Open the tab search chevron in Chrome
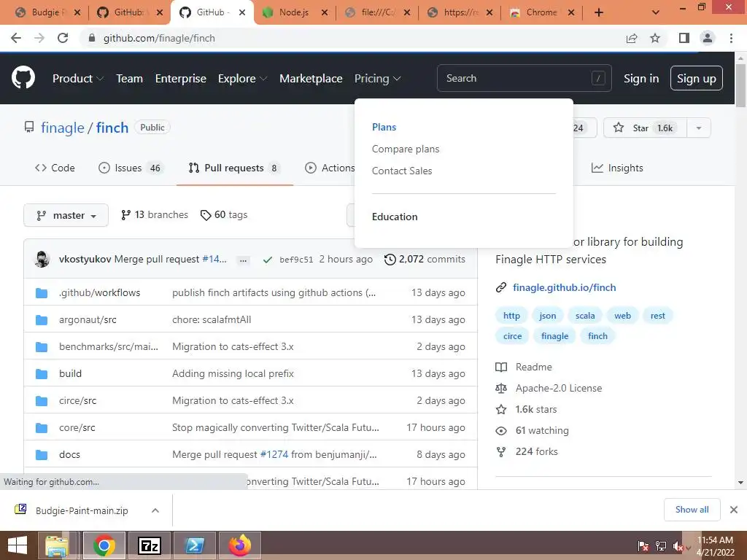 tap(656, 12)
